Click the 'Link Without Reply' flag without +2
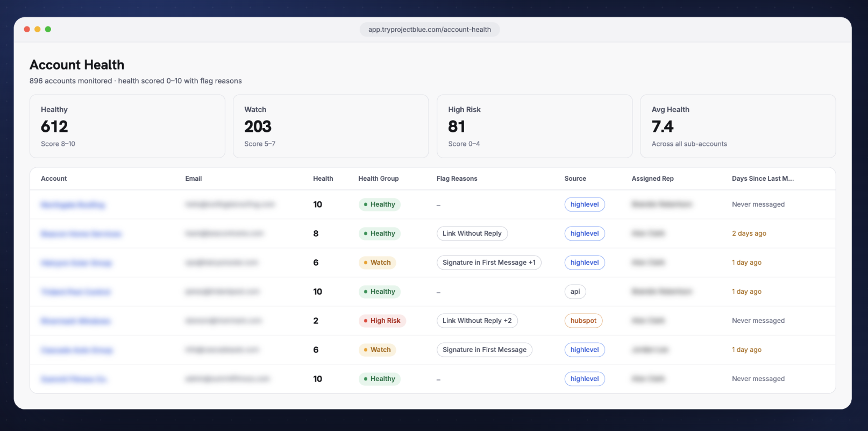This screenshot has width=868, height=431. pyautogui.click(x=472, y=234)
